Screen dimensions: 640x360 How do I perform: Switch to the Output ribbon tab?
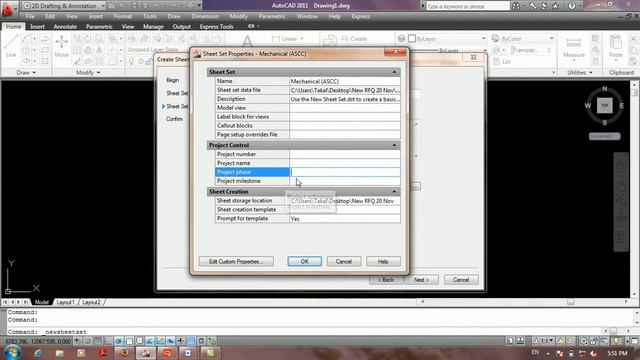point(182,27)
